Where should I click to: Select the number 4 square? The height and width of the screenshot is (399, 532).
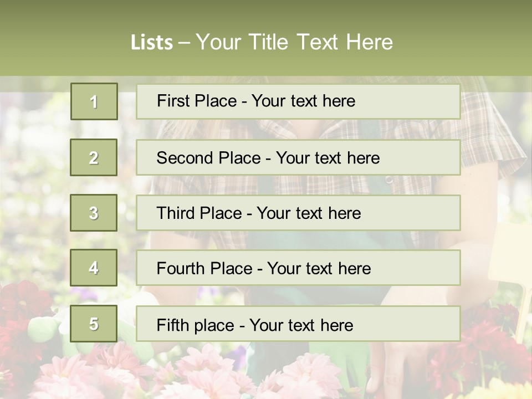pyautogui.click(x=94, y=268)
